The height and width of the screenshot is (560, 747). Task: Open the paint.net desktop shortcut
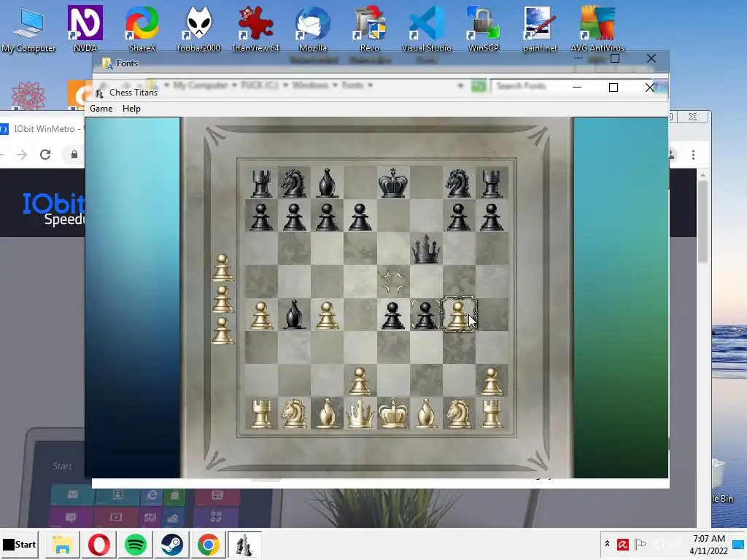pos(540,29)
